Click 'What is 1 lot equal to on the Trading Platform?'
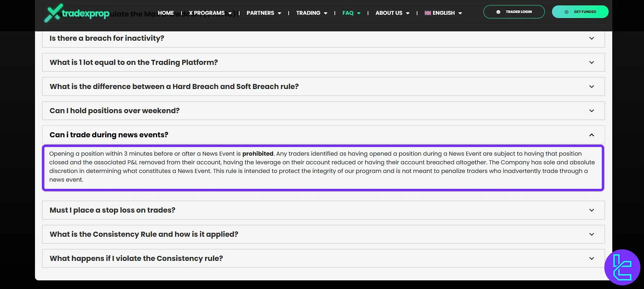The height and width of the screenshot is (289, 644). (x=134, y=62)
